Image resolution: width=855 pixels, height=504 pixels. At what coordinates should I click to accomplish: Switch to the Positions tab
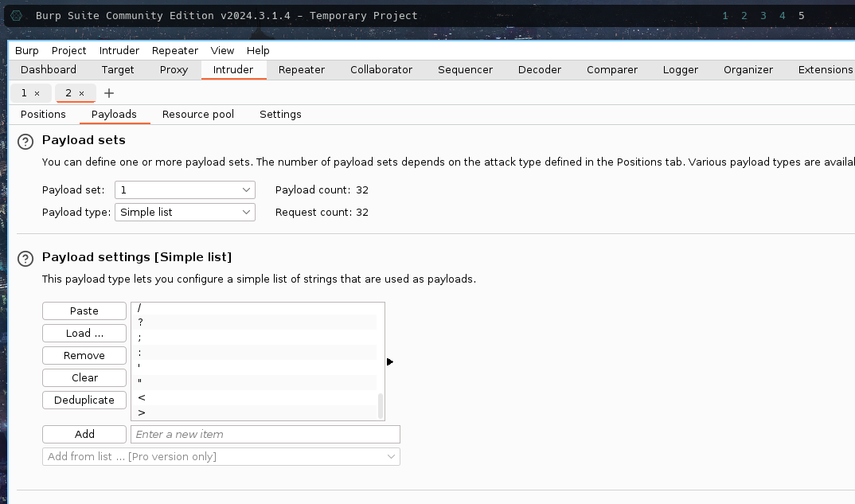click(x=43, y=115)
